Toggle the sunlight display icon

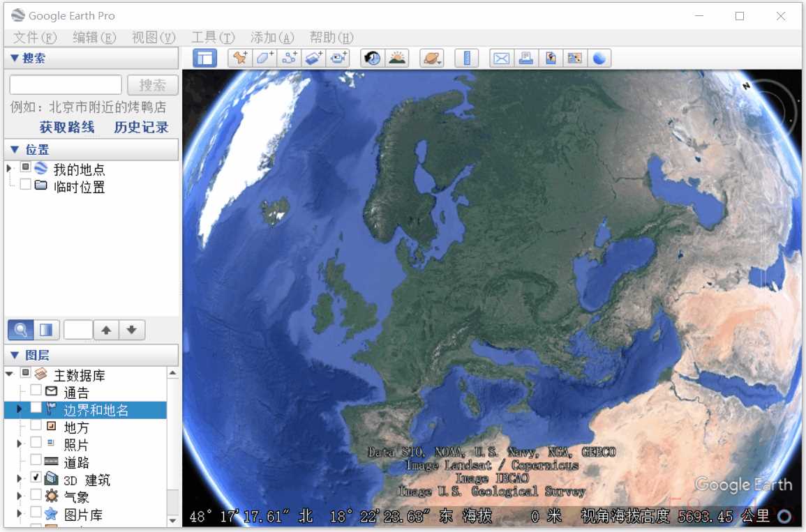(x=397, y=59)
